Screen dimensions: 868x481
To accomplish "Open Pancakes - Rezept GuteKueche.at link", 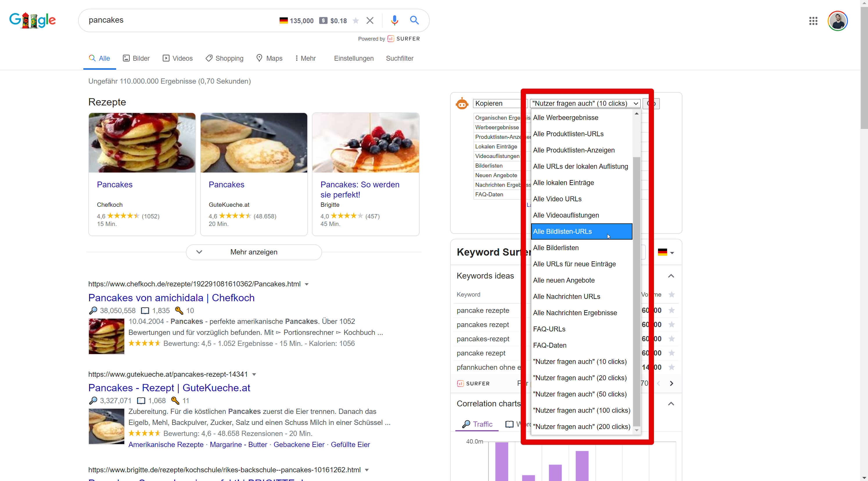I will 169,388.
